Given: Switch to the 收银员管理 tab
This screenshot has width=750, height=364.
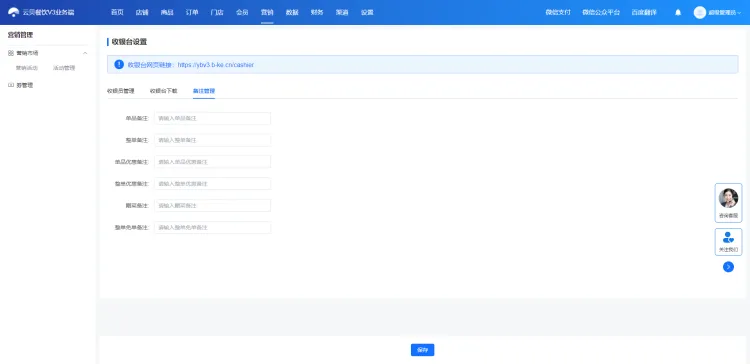Looking at the screenshot, I should coord(121,91).
